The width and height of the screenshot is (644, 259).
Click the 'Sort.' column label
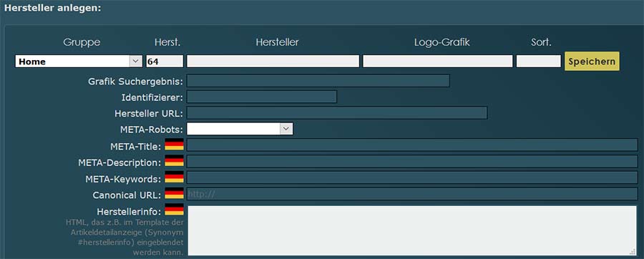pos(541,42)
